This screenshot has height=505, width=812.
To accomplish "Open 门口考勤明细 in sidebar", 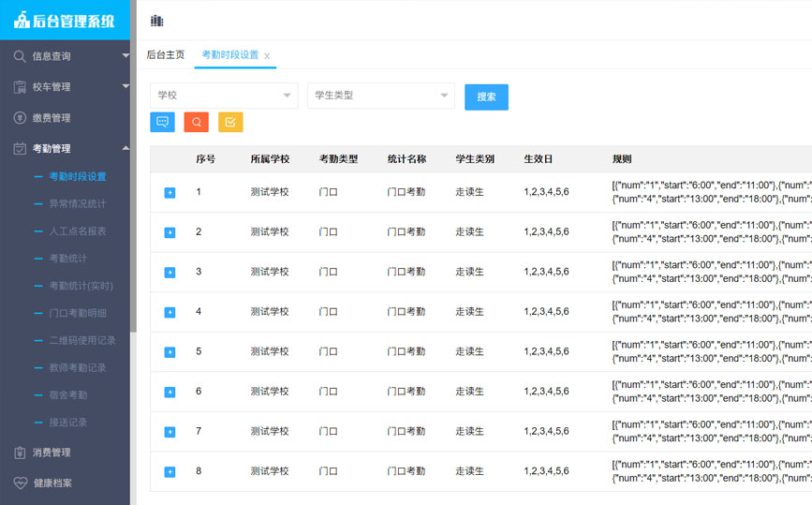I will coord(78,313).
